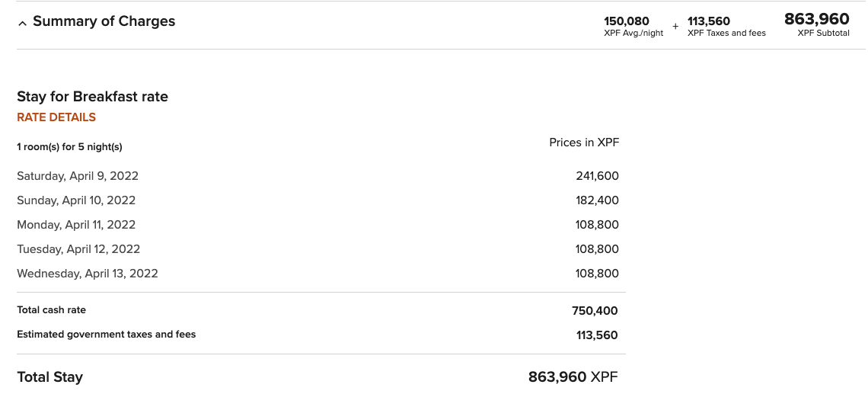
Task: Select the Tuesday, April 12, 2022 row
Action: pos(78,249)
